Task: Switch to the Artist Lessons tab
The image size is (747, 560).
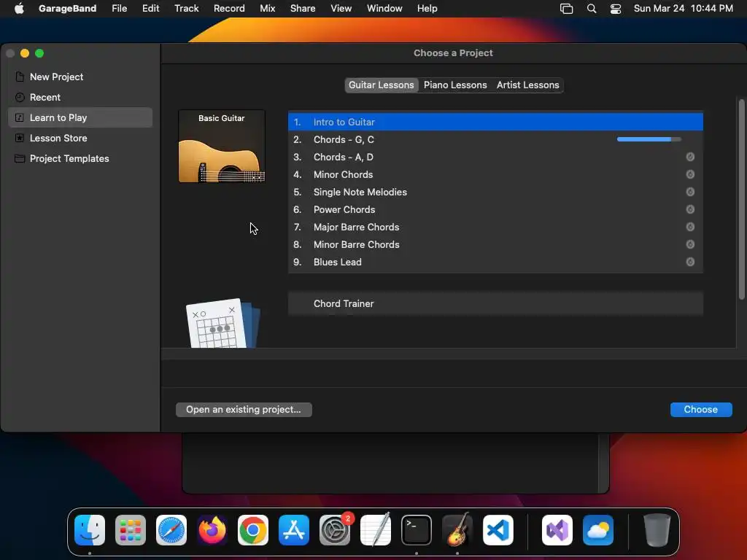Action: tap(527, 85)
